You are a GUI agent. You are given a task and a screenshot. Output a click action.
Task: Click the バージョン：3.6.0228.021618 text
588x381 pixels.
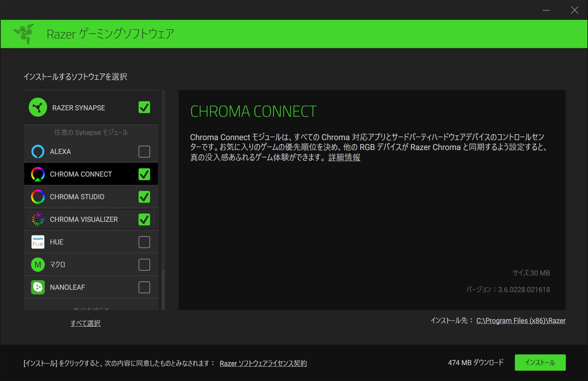[508, 289]
